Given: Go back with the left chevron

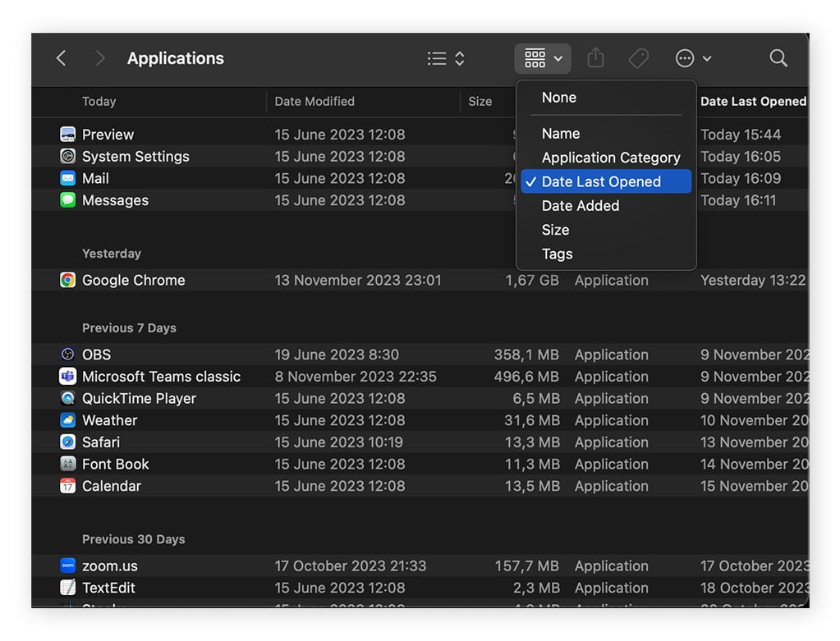Looking at the screenshot, I should 62,57.
